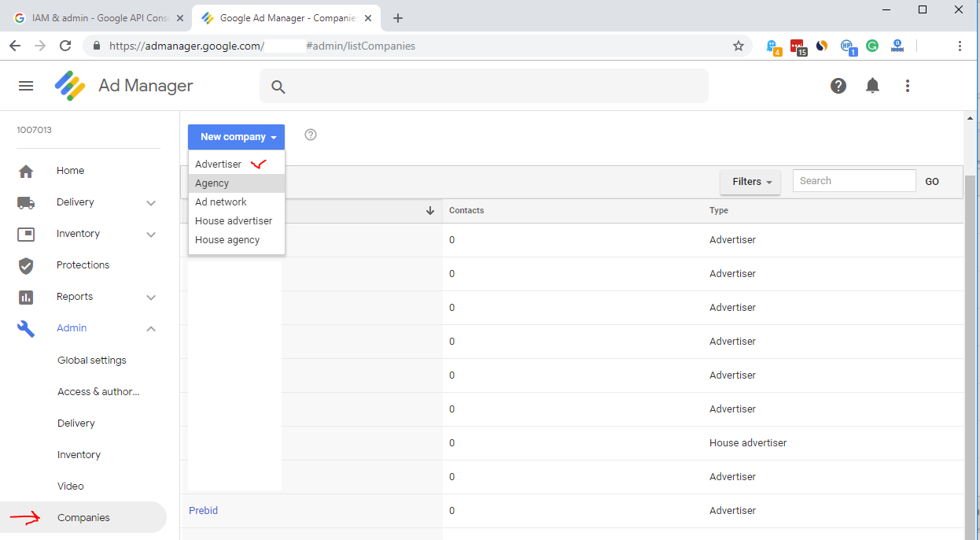Switch to the IAM & admin tab

coord(94,17)
